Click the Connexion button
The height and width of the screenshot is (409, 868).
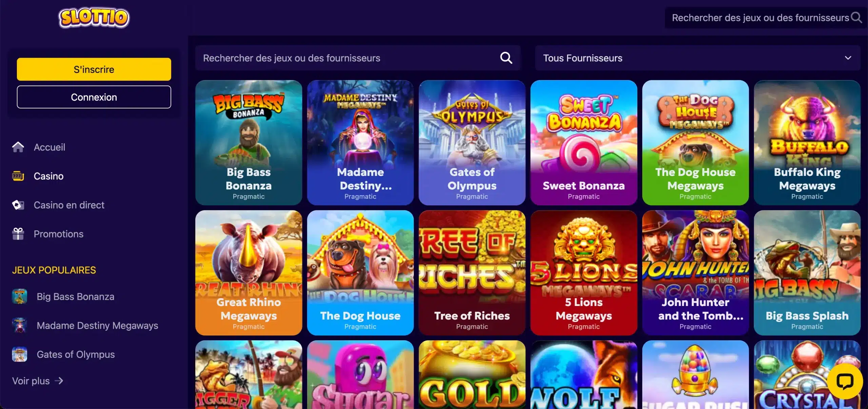pyautogui.click(x=94, y=97)
